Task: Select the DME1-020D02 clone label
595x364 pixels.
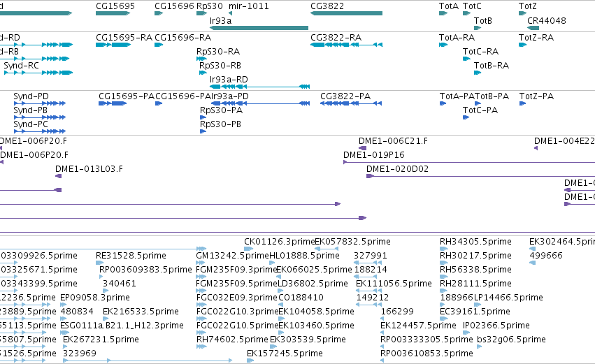Action: (397, 169)
